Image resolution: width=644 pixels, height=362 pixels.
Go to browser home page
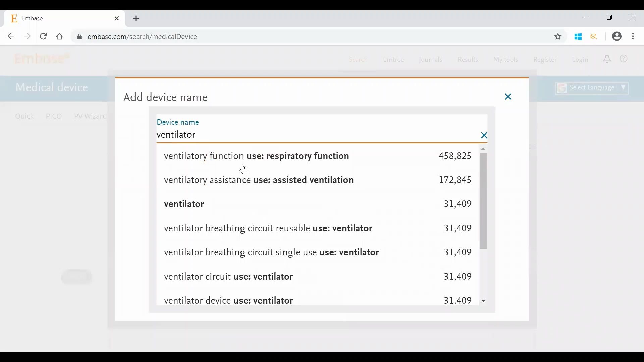click(60, 37)
